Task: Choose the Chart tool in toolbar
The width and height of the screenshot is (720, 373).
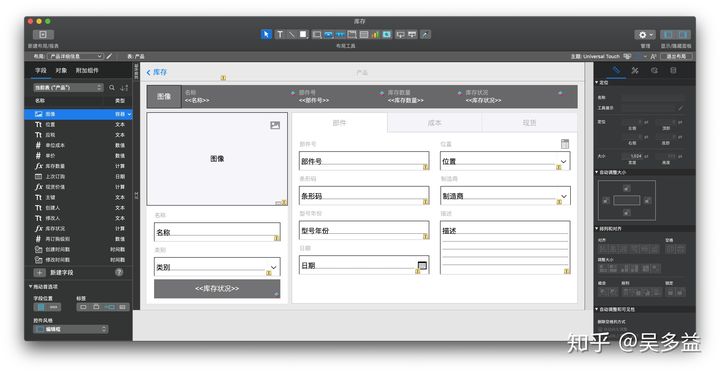Action: 376,34
